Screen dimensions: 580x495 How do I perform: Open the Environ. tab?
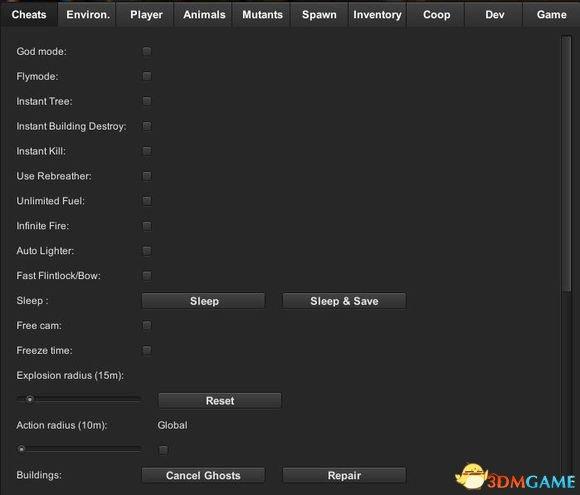pyautogui.click(x=88, y=14)
